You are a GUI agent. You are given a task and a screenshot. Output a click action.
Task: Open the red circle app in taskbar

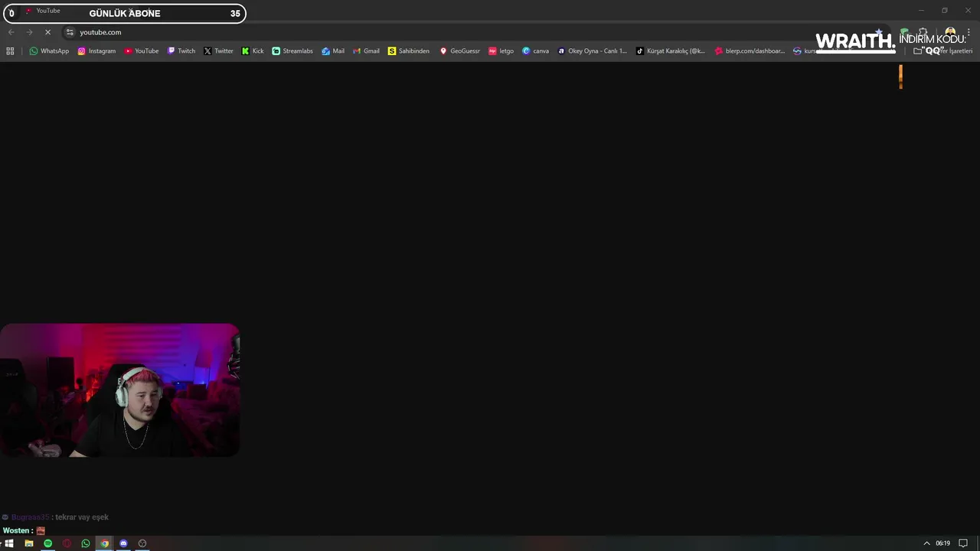[x=67, y=543]
